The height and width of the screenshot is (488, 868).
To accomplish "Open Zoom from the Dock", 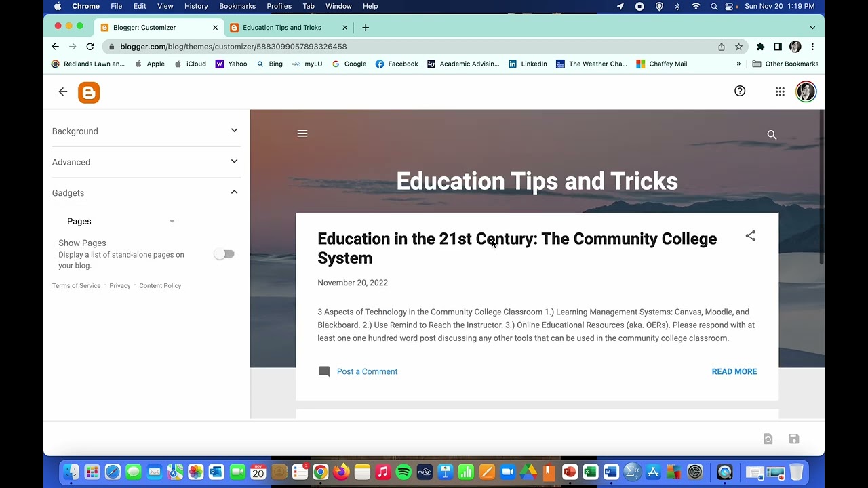I will pos(508,472).
